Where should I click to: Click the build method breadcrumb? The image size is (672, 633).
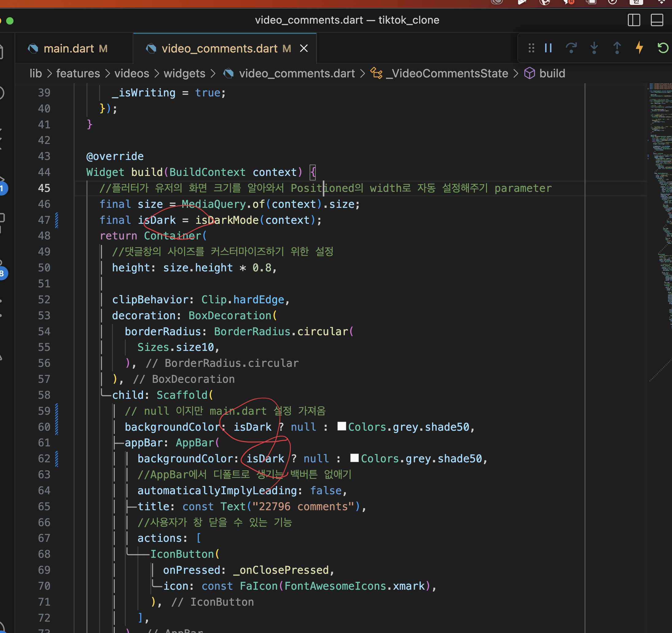[552, 73]
